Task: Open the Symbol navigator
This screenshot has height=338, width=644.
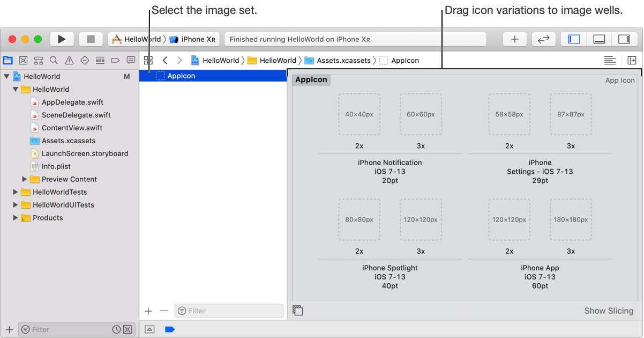Action: click(x=39, y=60)
